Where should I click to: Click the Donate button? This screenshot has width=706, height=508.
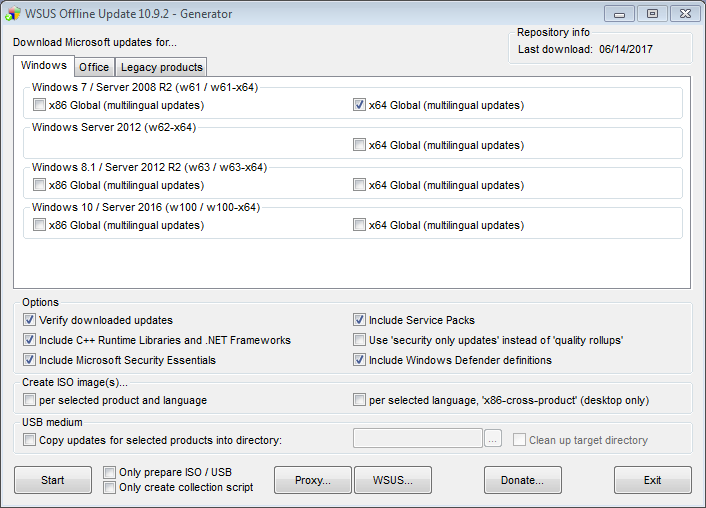[522, 480]
